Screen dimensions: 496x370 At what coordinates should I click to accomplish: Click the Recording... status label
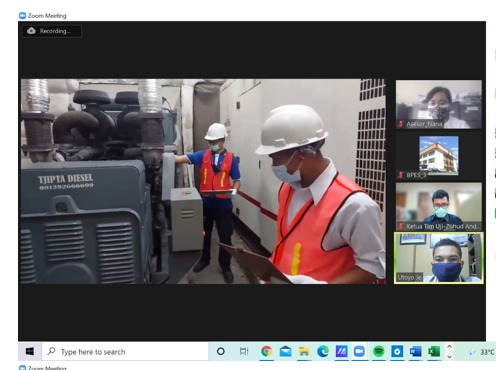point(55,31)
